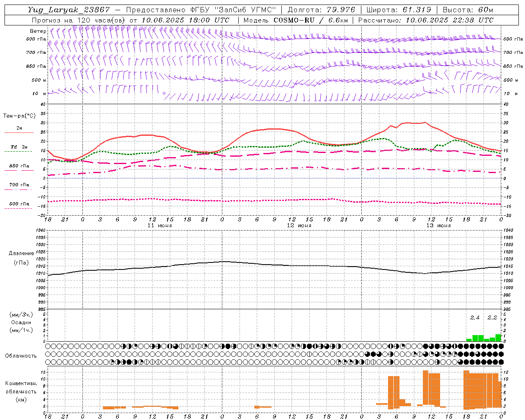
Task: Click the "Тем-ра(°C)" temperature label
Action: click(19, 116)
